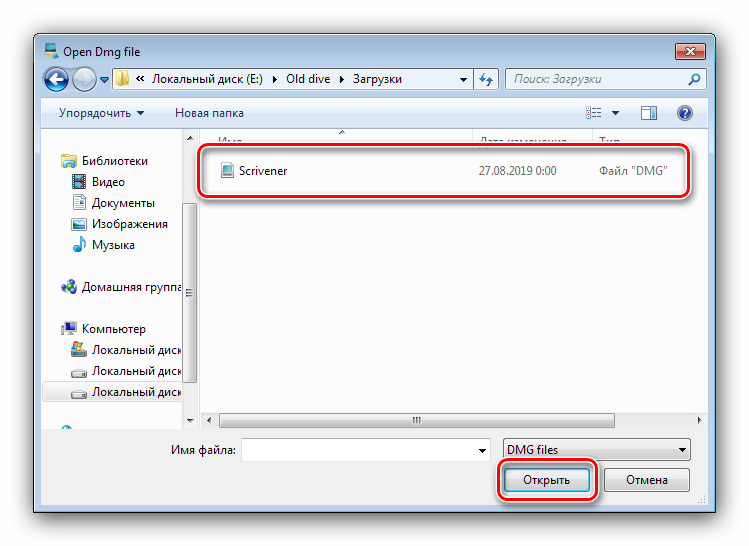Click the Документы page icon

[x=79, y=203]
